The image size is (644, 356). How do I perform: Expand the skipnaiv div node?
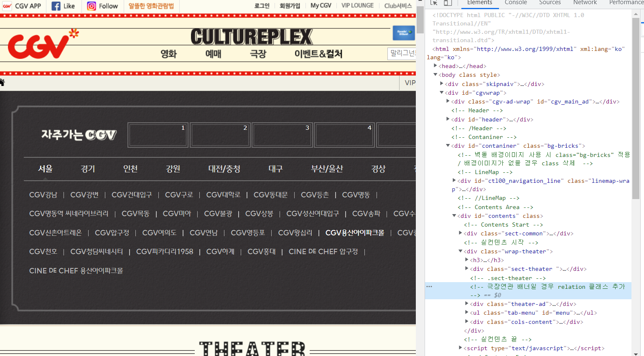click(x=441, y=83)
